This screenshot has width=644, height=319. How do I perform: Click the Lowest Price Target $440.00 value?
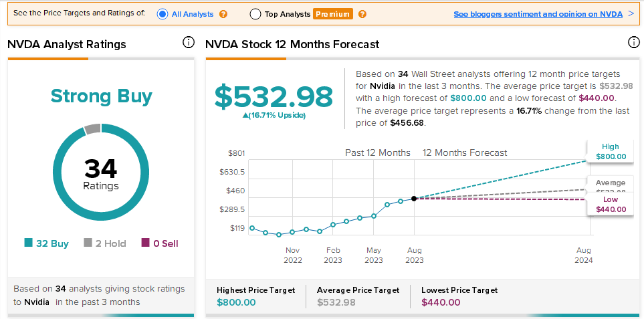click(x=441, y=302)
